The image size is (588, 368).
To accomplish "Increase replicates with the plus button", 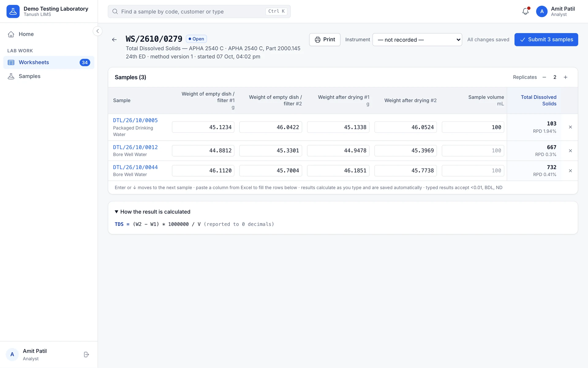I will click(566, 77).
